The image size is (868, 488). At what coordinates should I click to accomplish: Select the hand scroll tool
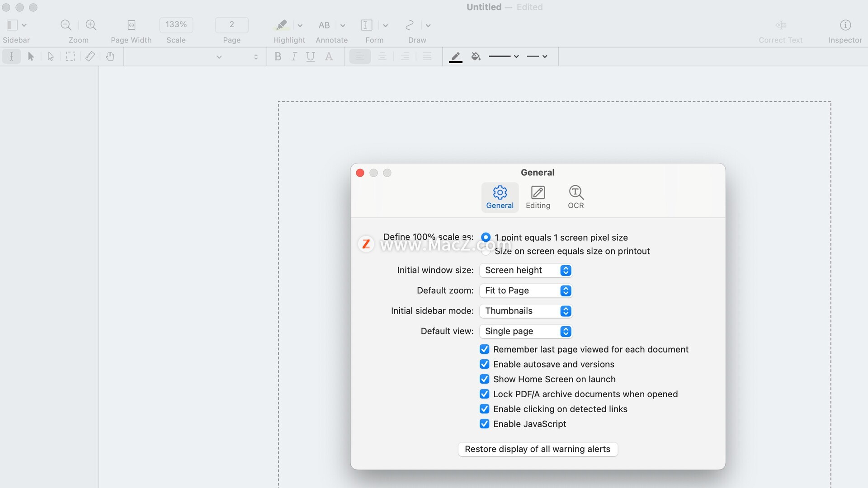coord(110,56)
